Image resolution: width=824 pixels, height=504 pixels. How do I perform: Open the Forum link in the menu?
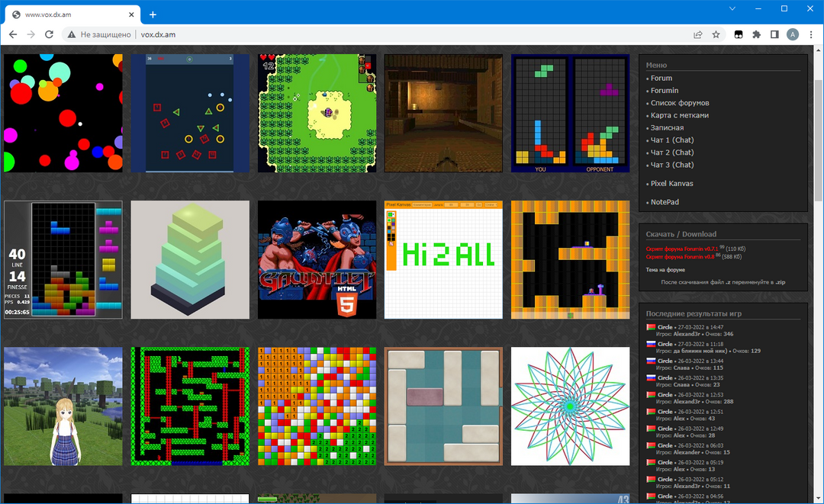[x=661, y=78]
